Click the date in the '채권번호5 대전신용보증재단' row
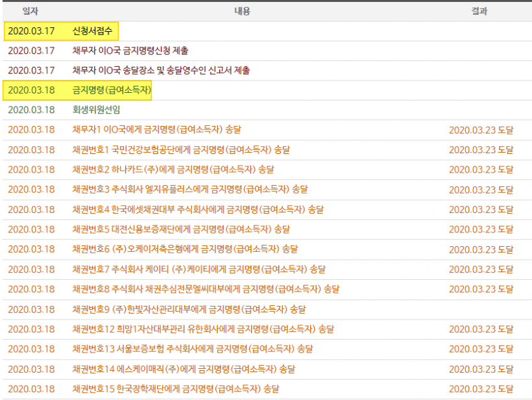The height and width of the screenshot is (400, 532). point(31,229)
